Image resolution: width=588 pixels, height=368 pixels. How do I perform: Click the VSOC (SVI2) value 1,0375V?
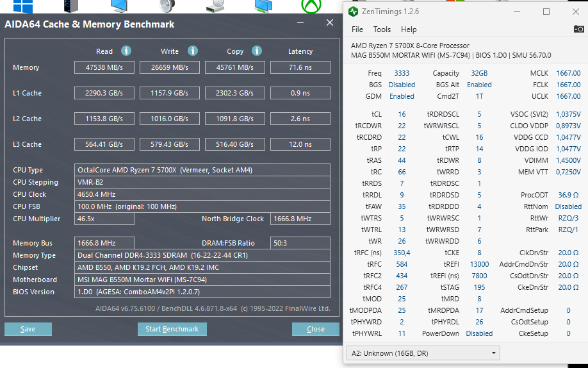568,114
